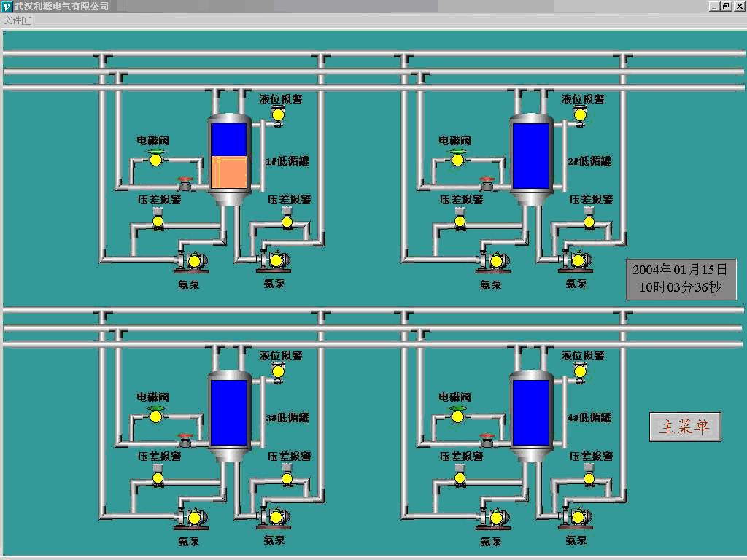Toggle the 电磁阀 of tank 1#低循罐
Viewport: 747px width, 560px height.
pos(155,160)
